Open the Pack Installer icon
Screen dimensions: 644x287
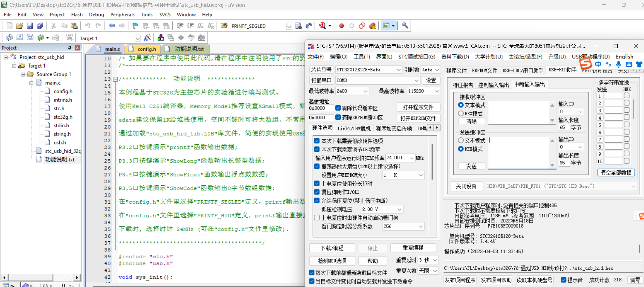202,38
